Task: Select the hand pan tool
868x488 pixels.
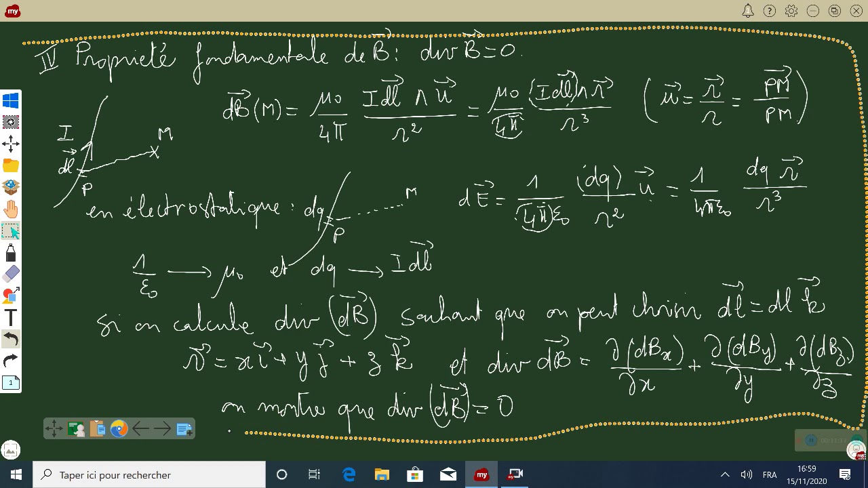Action: point(11,209)
